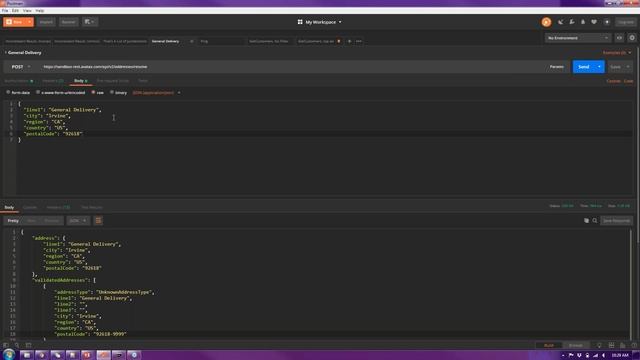
Task: Select the Raw response view
Action: pos(31,221)
